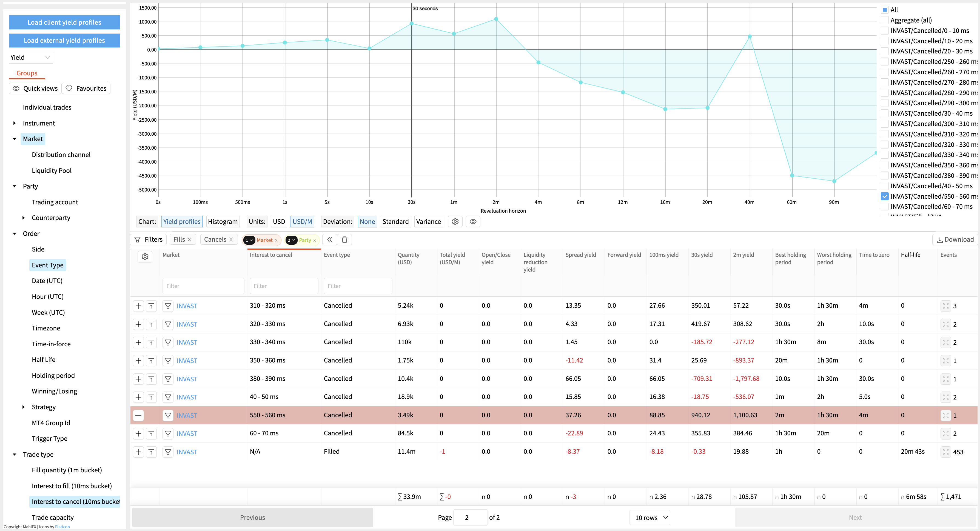Viewport: 980px width, 531px height.
Task: Edit the Page number field
Action: tap(471, 518)
